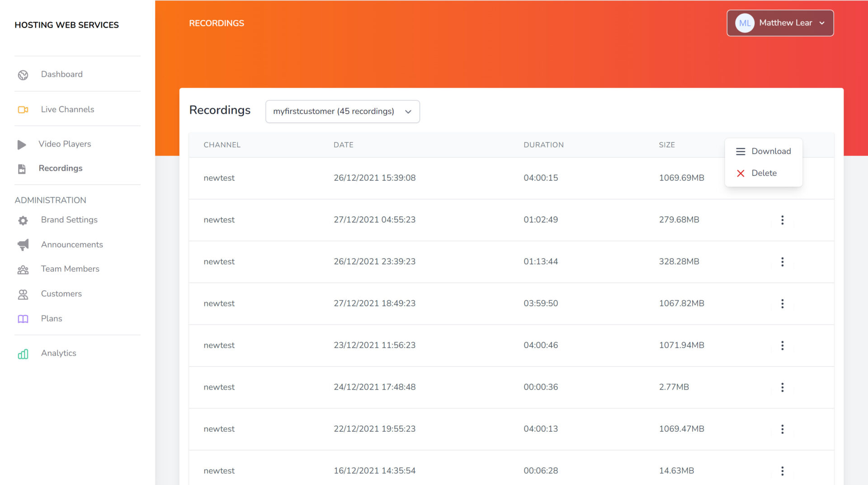The image size is (868, 485).
Task: Click duration 00:00:36
Action: (541, 387)
